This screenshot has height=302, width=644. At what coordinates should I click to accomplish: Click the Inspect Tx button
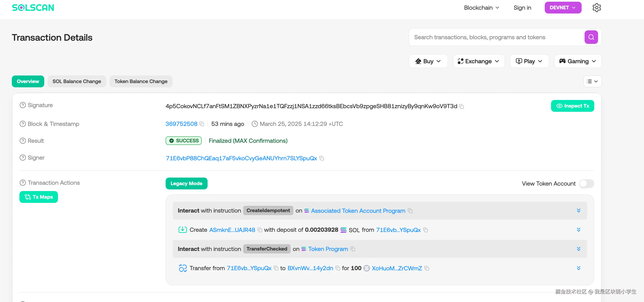572,106
